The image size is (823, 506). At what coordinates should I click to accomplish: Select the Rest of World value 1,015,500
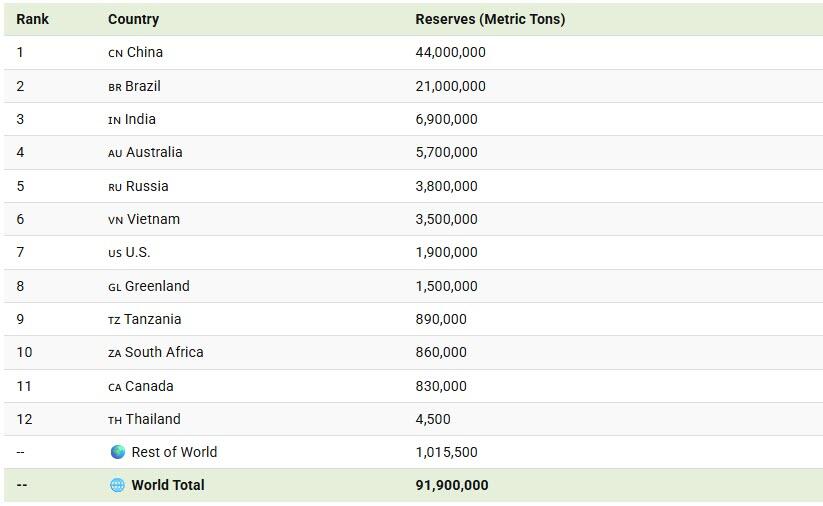(446, 452)
